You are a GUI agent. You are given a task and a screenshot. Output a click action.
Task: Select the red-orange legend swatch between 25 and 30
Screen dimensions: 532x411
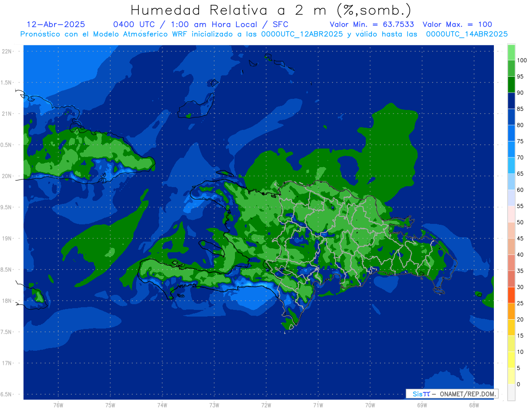tap(511, 295)
